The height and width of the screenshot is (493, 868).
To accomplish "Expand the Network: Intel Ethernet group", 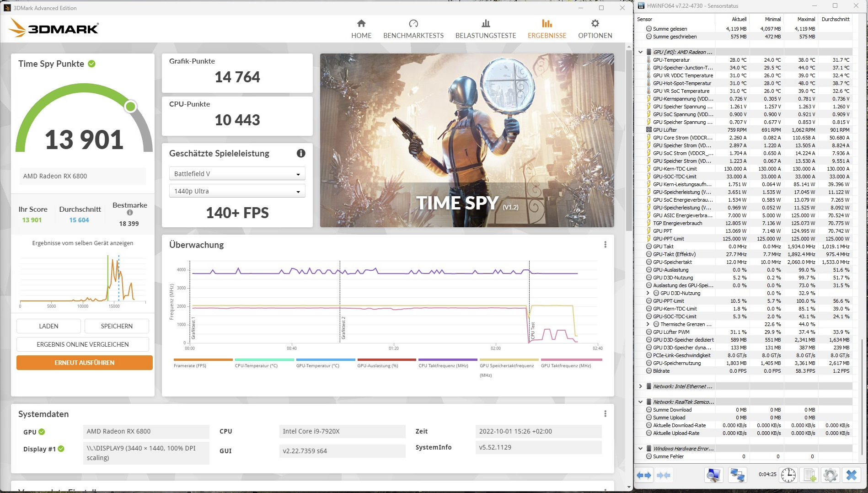I will pyautogui.click(x=641, y=386).
